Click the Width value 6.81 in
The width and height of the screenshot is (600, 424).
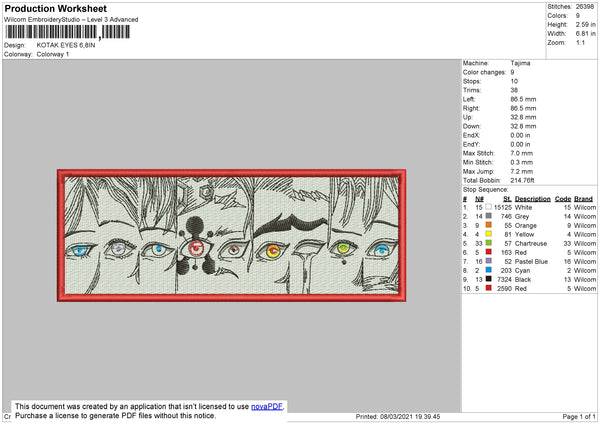tap(586, 34)
